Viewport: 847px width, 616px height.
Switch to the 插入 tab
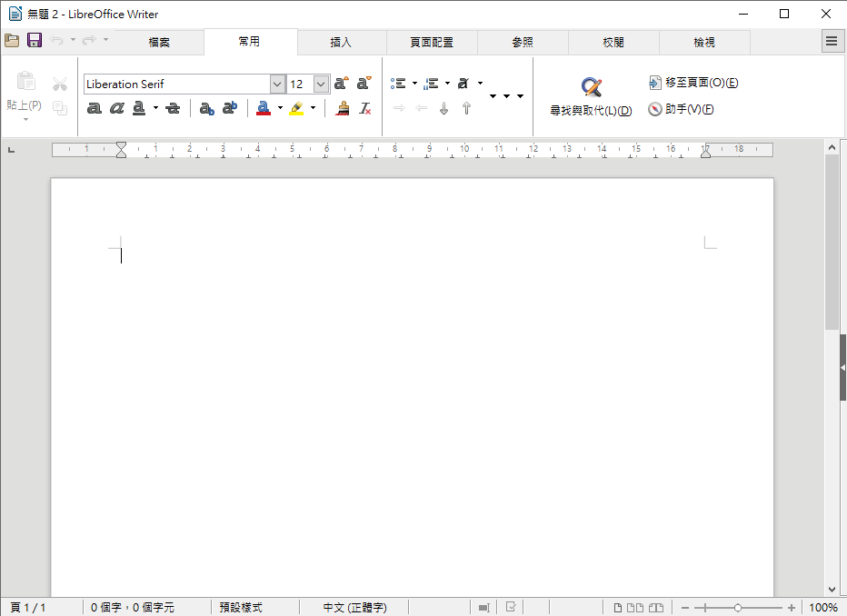click(x=341, y=42)
